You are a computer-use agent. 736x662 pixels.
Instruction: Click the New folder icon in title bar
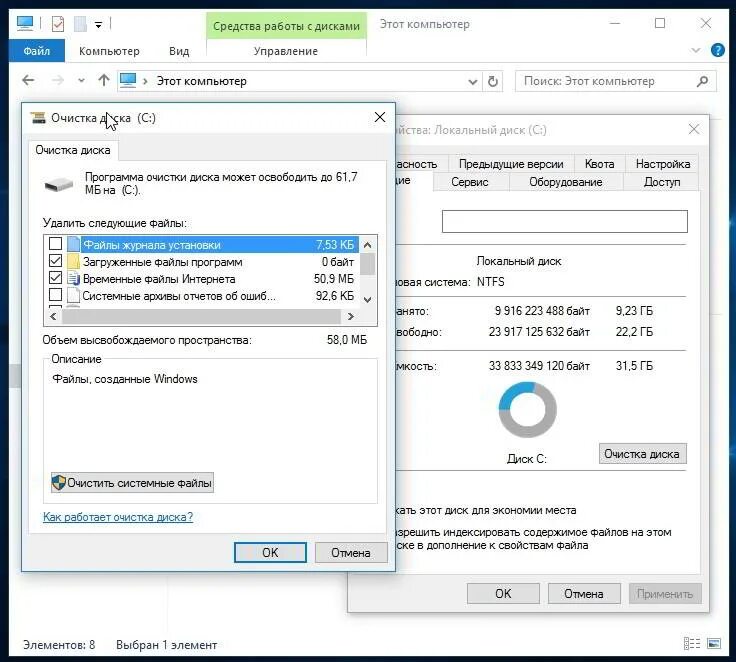point(80,23)
